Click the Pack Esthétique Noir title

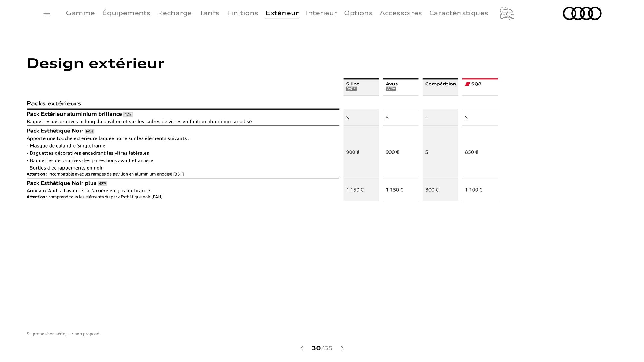(55, 131)
